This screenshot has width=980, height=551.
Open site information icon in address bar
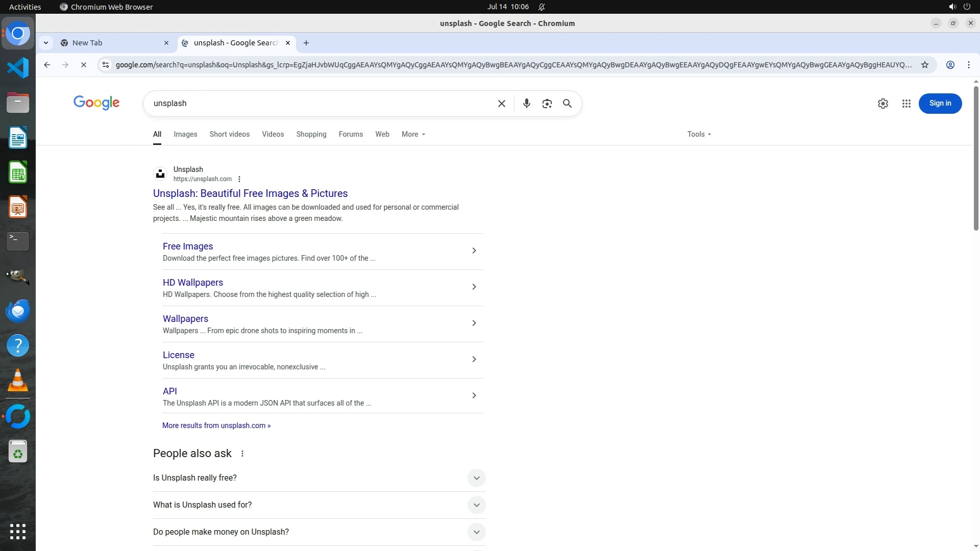click(x=105, y=65)
